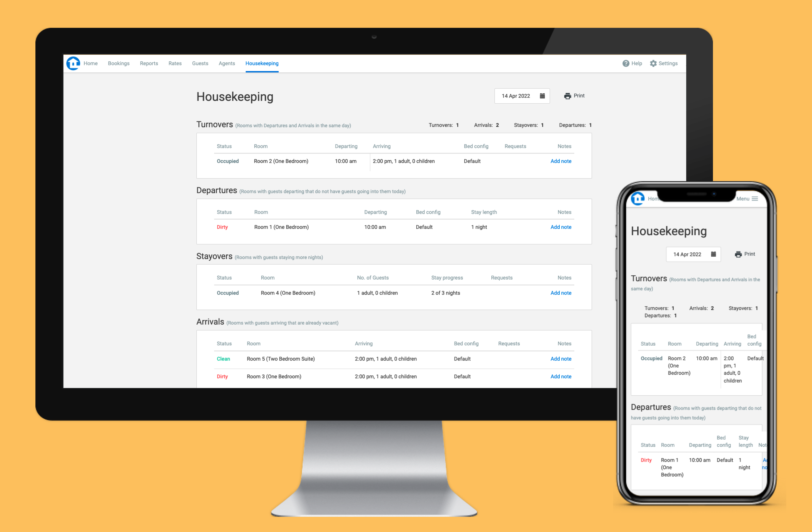Select the Bookings navigation tab
Viewport: 812px width, 532px height.
pyautogui.click(x=118, y=63)
